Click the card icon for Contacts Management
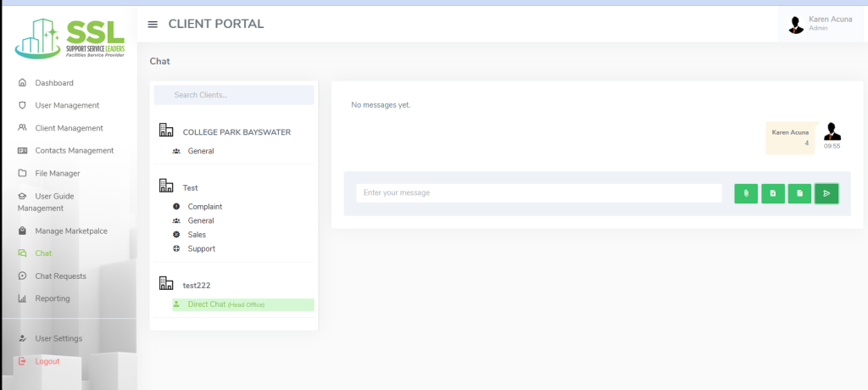This screenshot has width=868, height=390. point(22,150)
